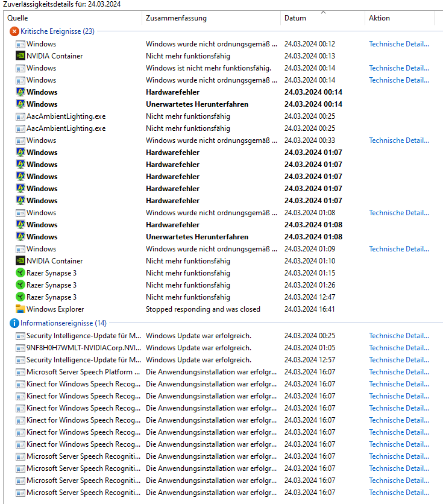Collapse the Informationsereignisse (14) group
The width and height of the screenshot is (443, 504).
point(63,323)
